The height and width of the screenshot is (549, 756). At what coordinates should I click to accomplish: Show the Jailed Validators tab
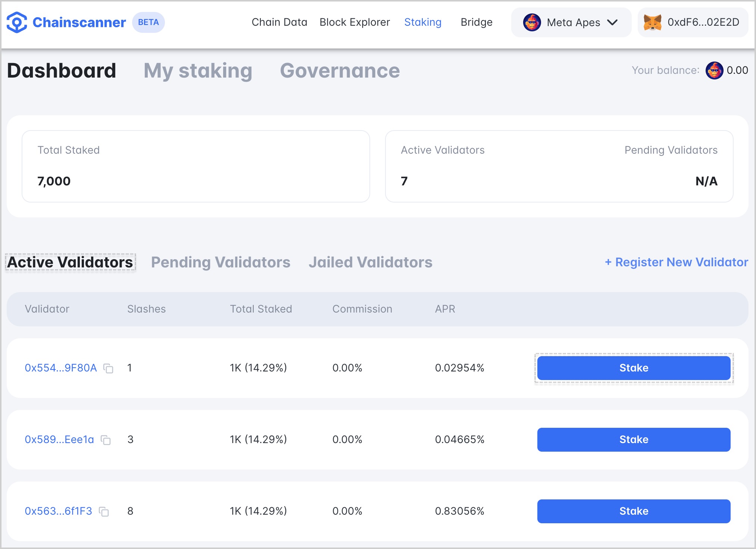[x=371, y=262]
